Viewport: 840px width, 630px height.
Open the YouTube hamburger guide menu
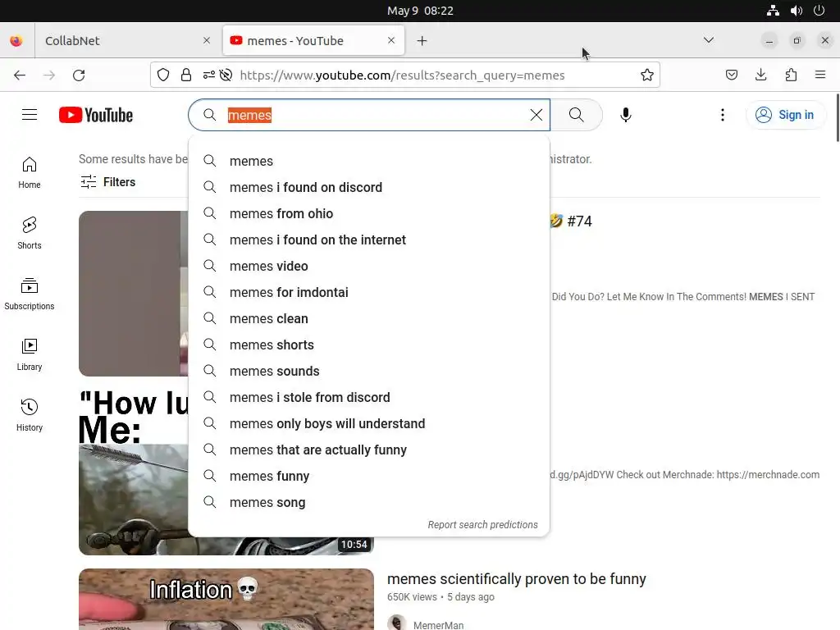coord(30,115)
